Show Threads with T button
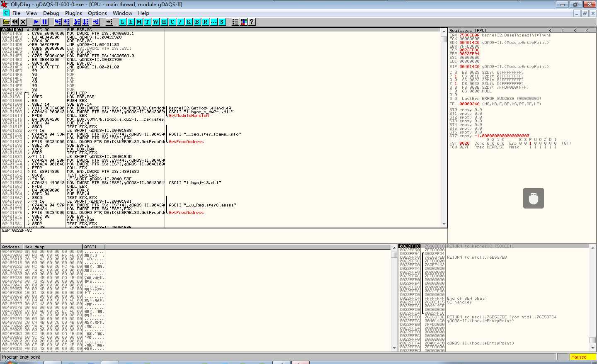The width and height of the screenshot is (597, 364). (148, 22)
